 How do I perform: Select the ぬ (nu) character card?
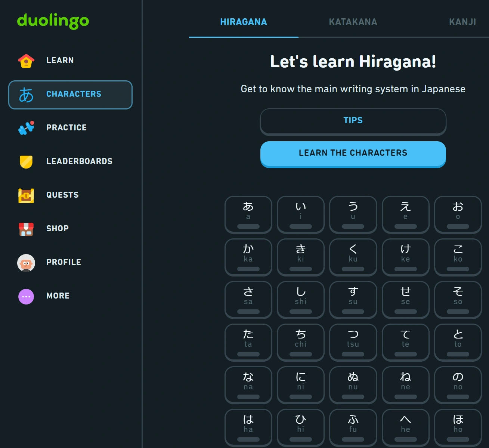click(353, 385)
